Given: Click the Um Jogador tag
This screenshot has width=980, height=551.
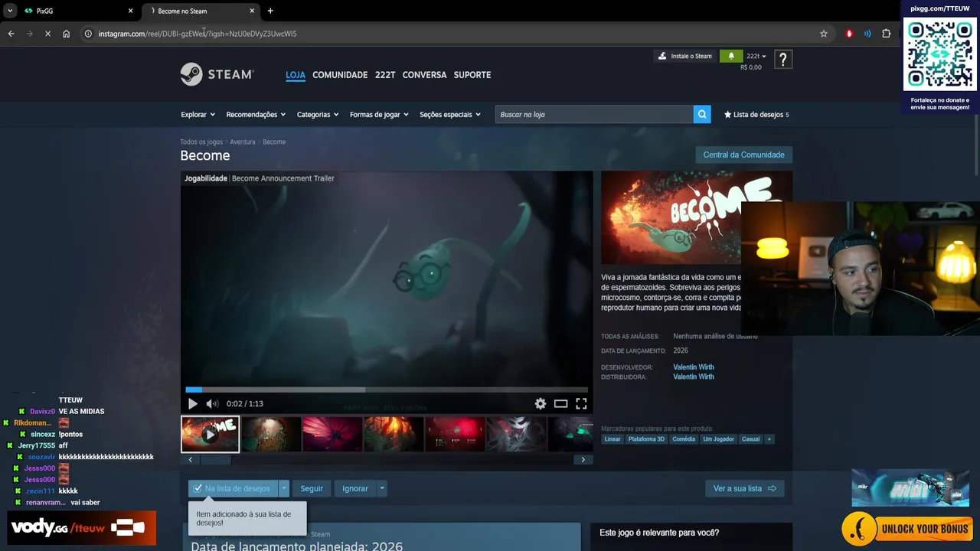Looking at the screenshot, I should coord(719,439).
